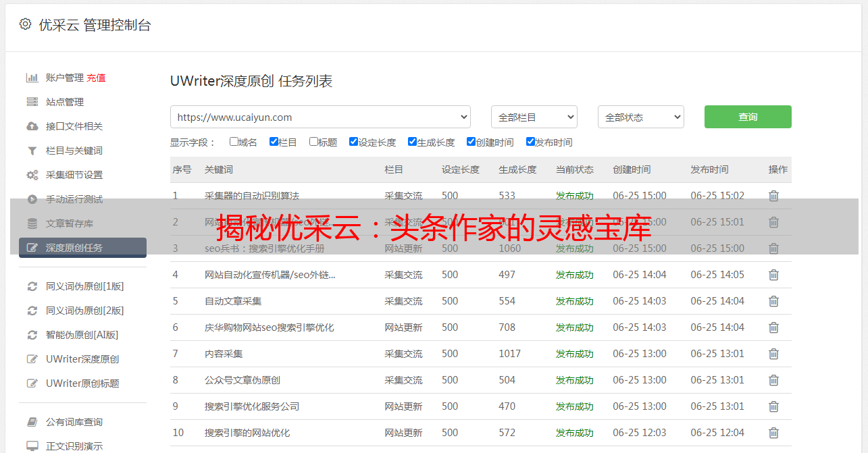Click the bar chart icon for 账户管理
Screen dimensions: 868x453
click(32, 78)
